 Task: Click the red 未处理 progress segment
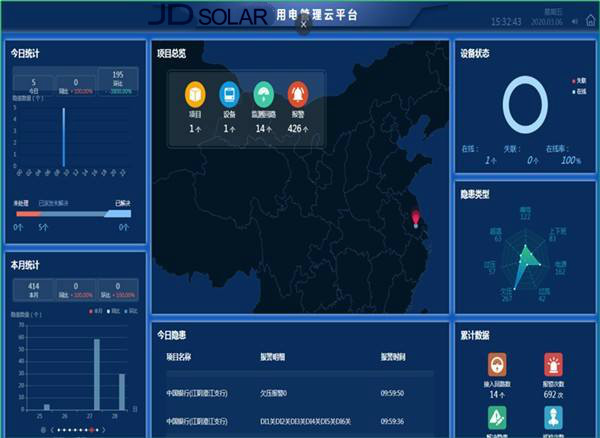[28, 214]
